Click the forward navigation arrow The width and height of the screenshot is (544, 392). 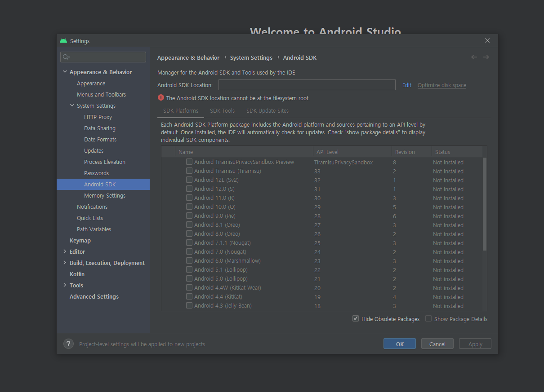point(486,57)
